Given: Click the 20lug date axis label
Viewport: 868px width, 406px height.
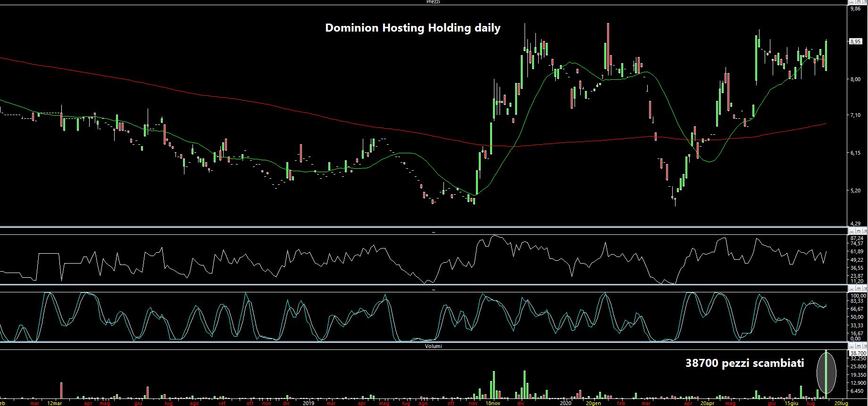Looking at the screenshot, I should point(841,403).
